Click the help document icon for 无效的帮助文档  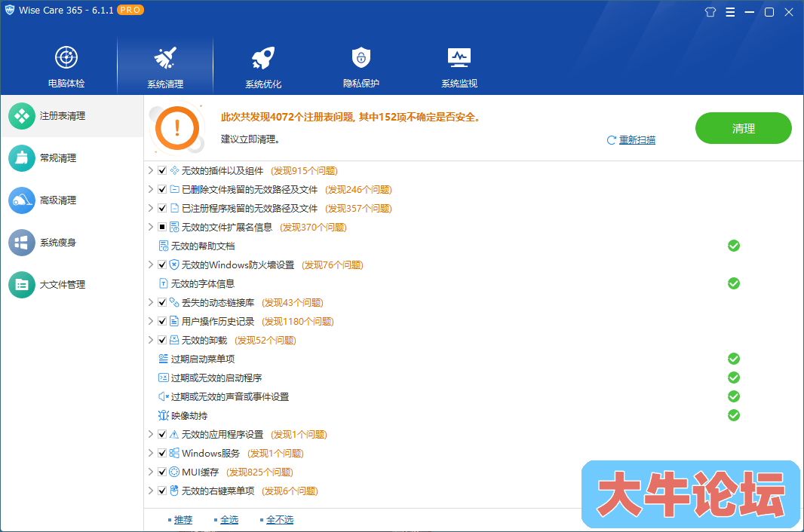(164, 246)
